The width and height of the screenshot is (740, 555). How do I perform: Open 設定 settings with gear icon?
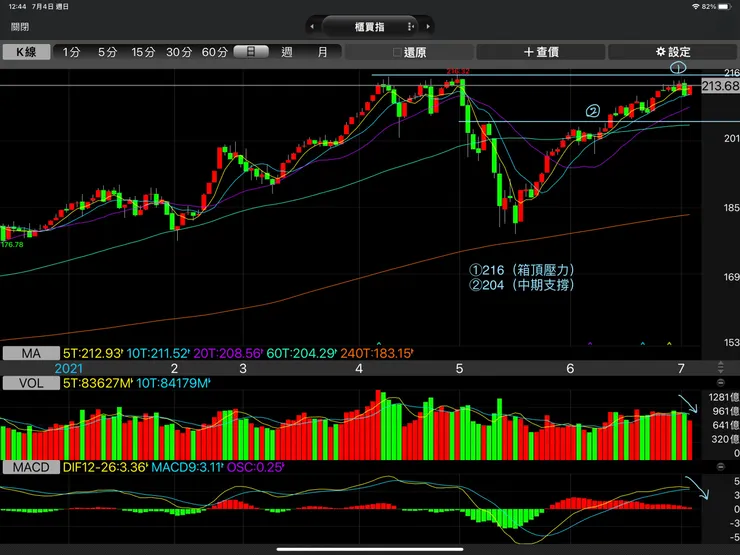[x=673, y=52]
